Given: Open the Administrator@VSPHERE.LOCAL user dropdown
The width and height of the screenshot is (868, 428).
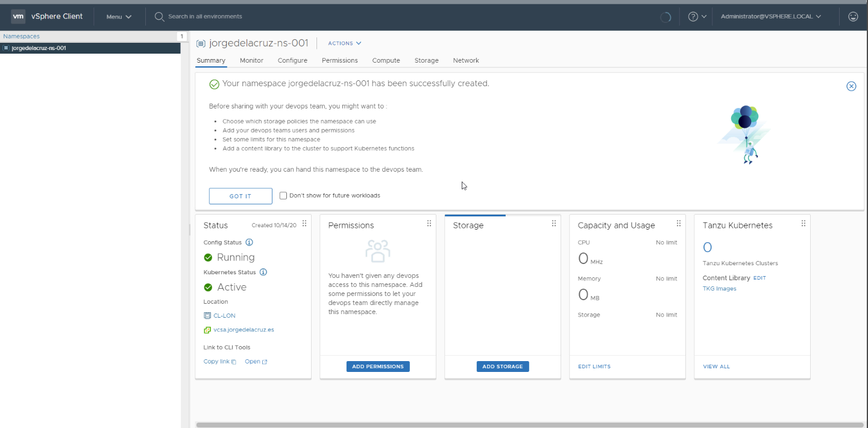Looking at the screenshot, I should tap(771, 16).
